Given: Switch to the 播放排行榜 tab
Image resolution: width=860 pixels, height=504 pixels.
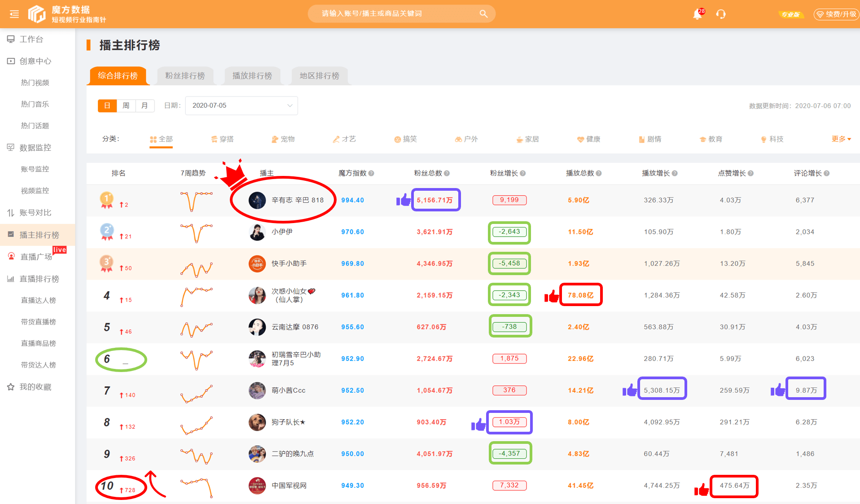Looking at the screenshot, I should (x=252, y=76).
